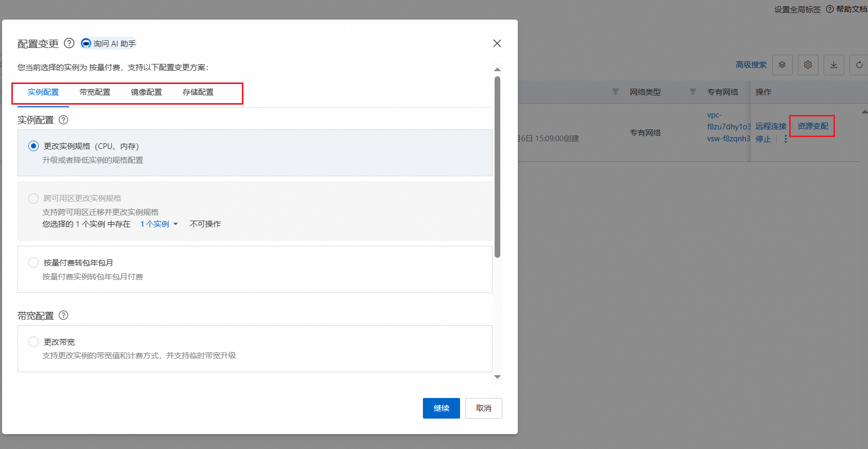Click the download icon in background toolbar

(834, 65)
